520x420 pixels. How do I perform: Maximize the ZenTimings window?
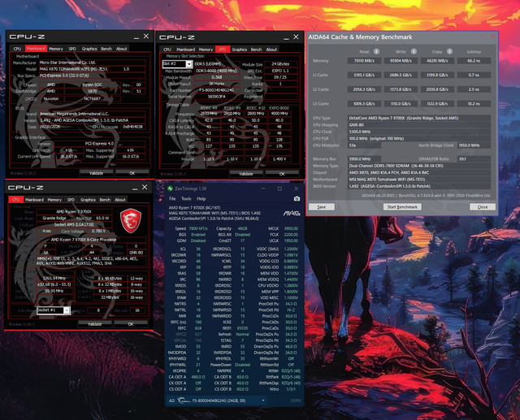279,188
